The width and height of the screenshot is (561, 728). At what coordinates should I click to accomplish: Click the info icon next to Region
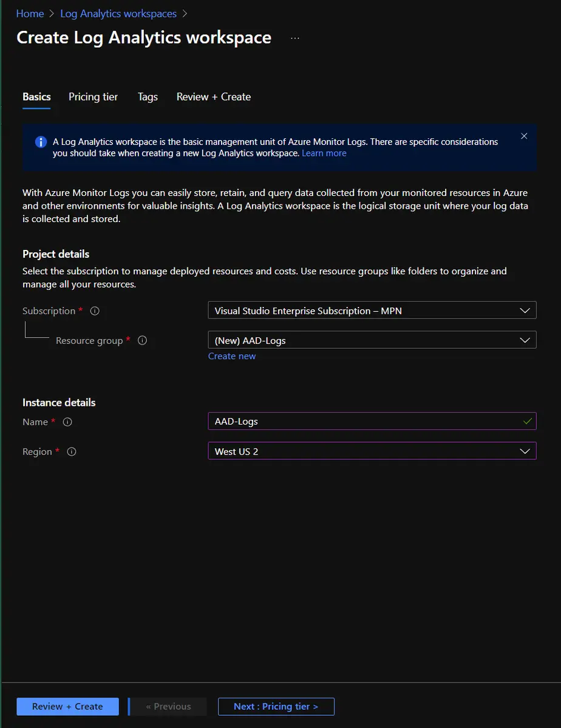(72, 452)
